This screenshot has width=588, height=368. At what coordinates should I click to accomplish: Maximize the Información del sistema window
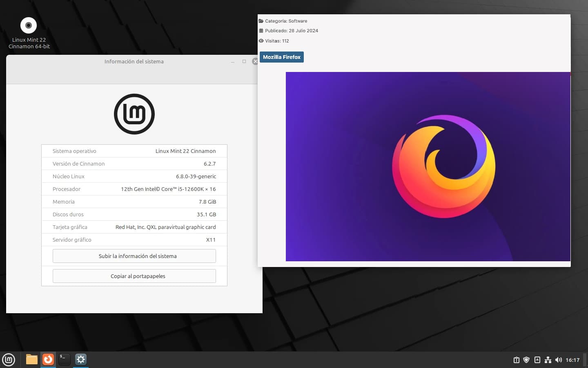(244, 61)
